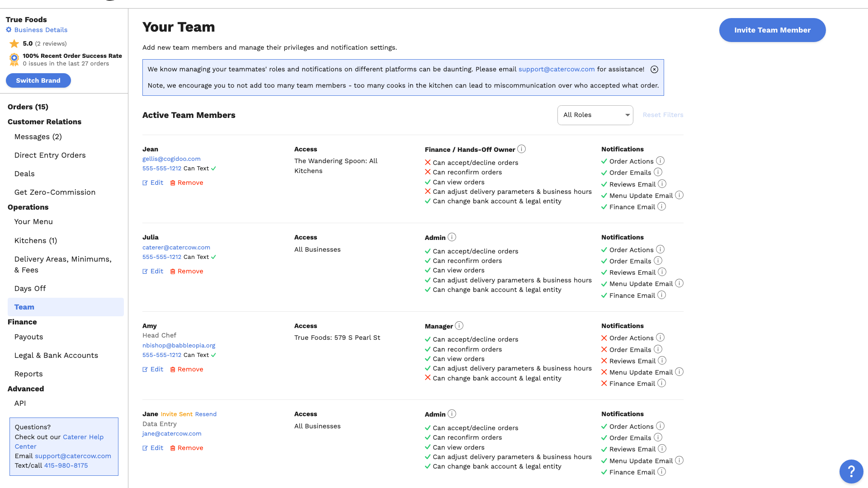Show info for Julia's Finance Email

point(661,295)
